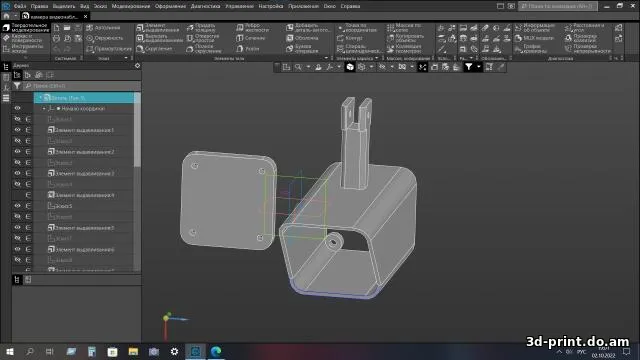640x360 pixels.
Task: Open dropdown arrow next to home icon
Action: tap(15, 16)
